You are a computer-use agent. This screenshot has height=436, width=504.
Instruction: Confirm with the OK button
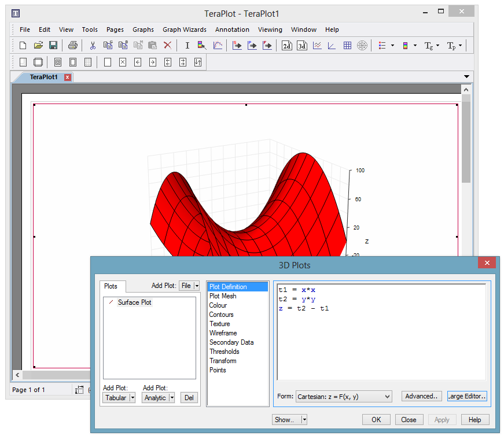pyautogui.click(x=376, y=420)
